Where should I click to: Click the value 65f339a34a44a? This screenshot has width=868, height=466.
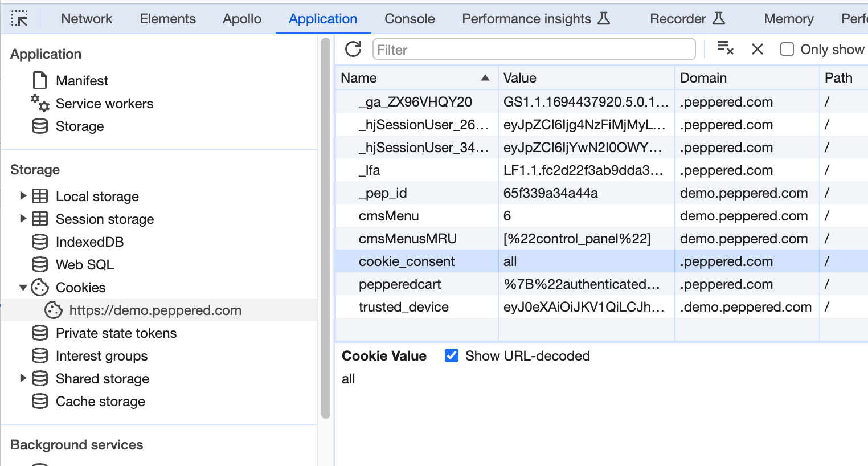[550, 193]
